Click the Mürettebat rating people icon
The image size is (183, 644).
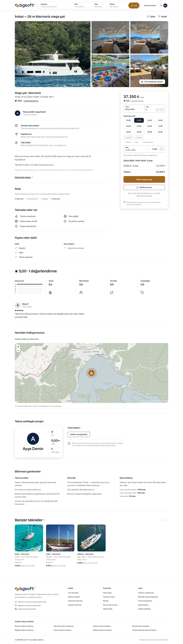coord(81,293)
